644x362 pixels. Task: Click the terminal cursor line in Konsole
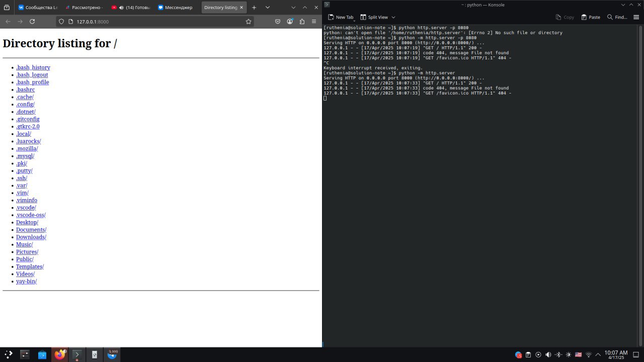(325, 98)
